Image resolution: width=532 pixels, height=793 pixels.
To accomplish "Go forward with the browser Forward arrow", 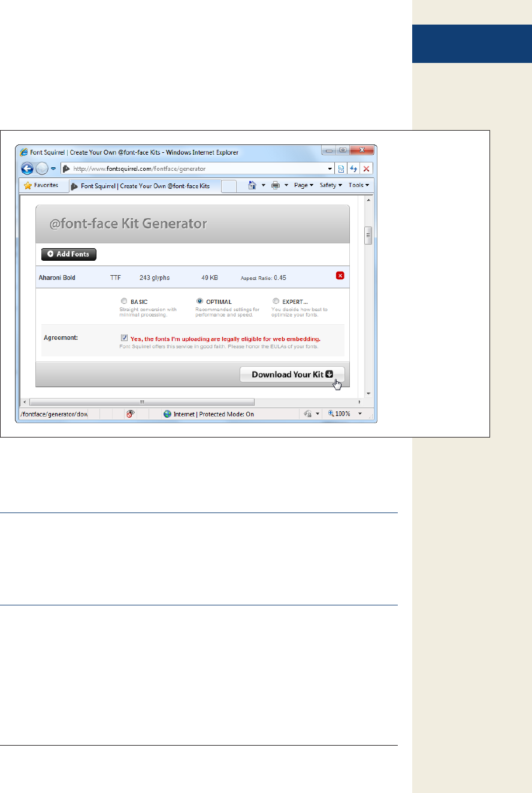I will point(41,168).
